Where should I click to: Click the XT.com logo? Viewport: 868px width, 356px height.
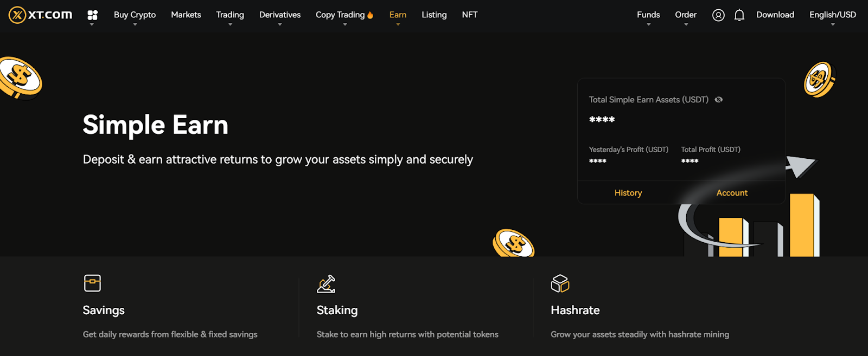coord(41,15)
